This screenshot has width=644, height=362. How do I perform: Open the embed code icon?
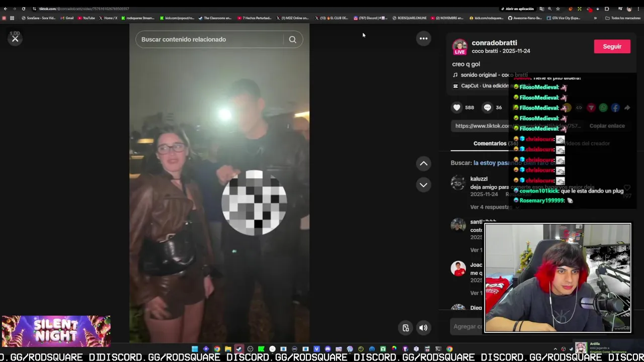(579, 108)
